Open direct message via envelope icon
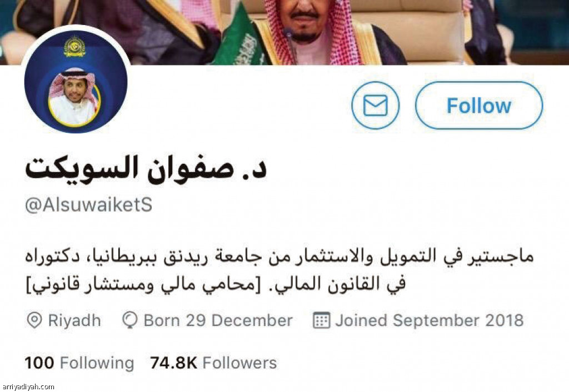Viewport: 569px width, 392px height. (375, 105)
